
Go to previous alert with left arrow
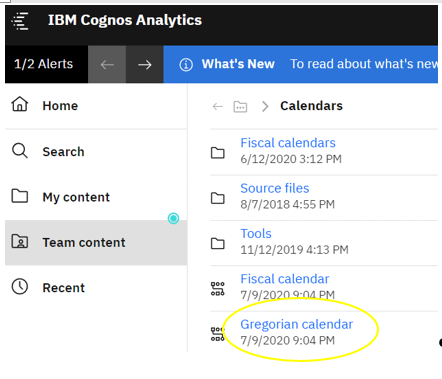click(x=107, y=64)
